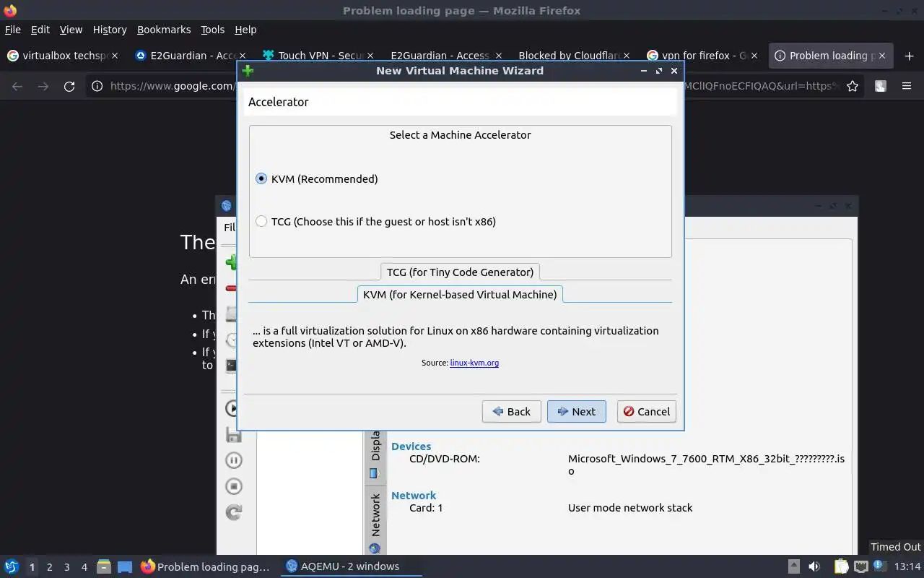Viewport: 924px width, 578px height.
Task: Switch to workspace 4
Action: point(84,567)
